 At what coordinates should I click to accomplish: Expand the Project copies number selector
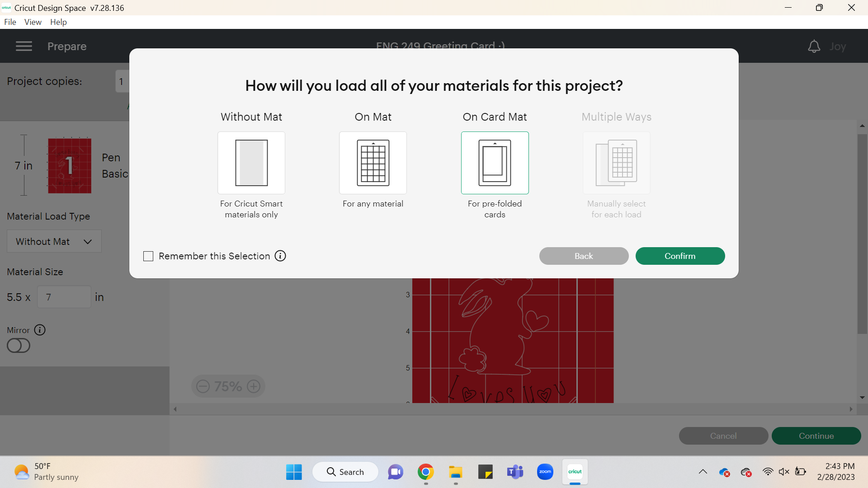[122, 81]
